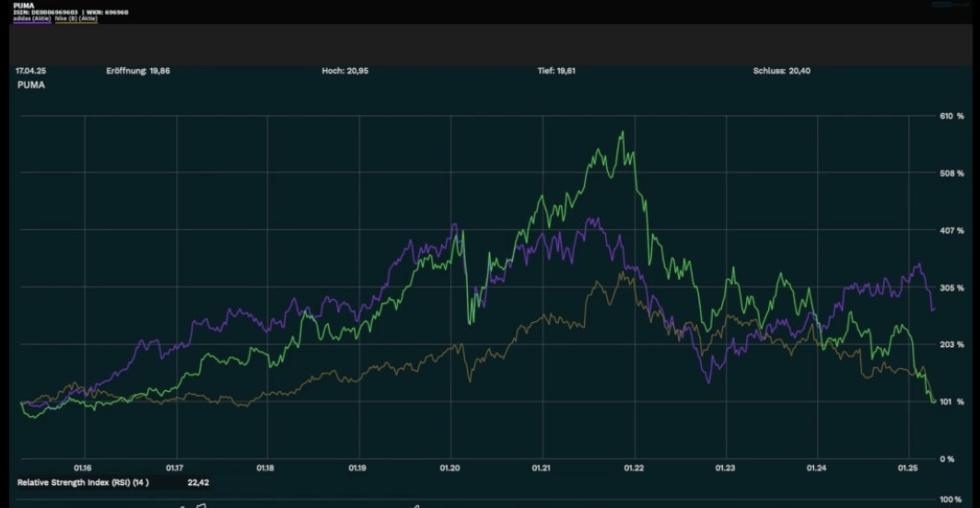Click the 01.19 time axis label
Viewport: 980px width, 508px height.
(356, 468)
